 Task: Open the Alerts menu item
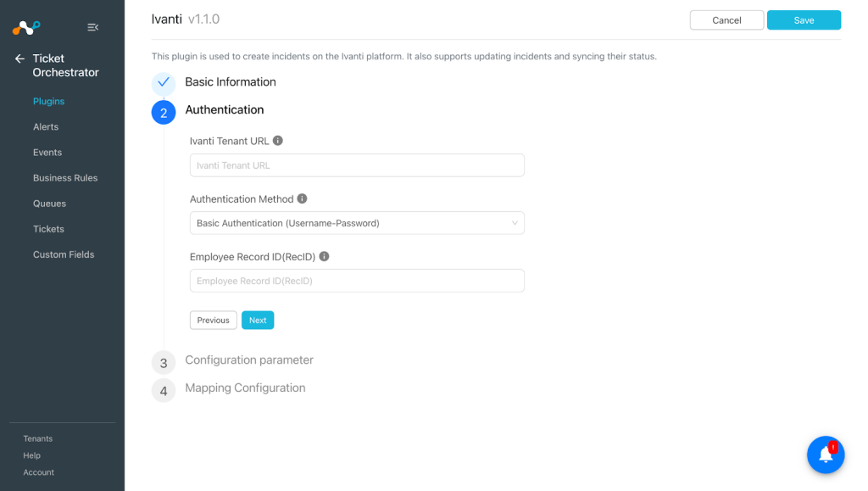point(46,126)
